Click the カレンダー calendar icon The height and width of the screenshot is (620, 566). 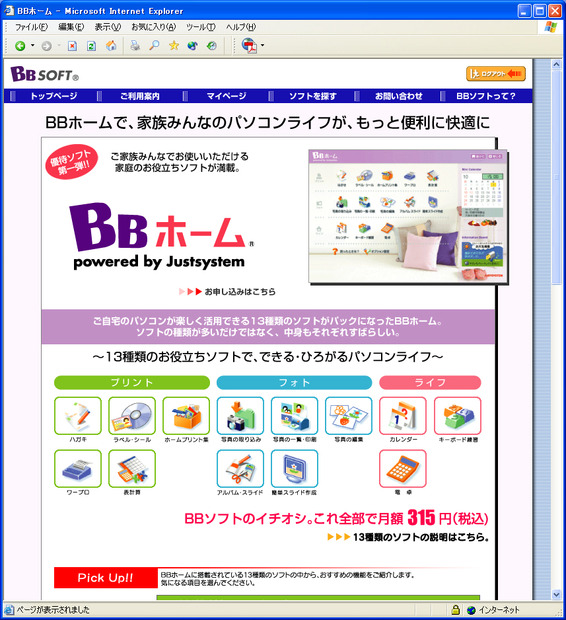[x=403, y=416]
